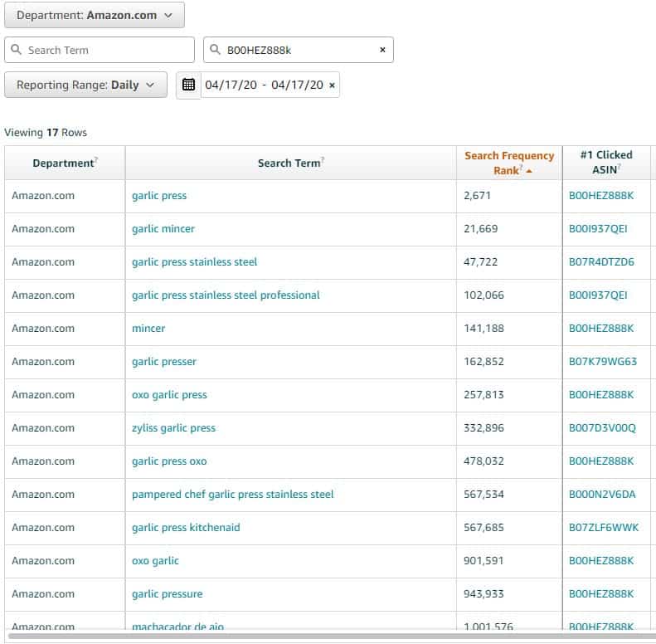Image resolution: width=656 pixels, height=644 pixels.
Task: Click rank value 47,722
Action: [x=481, y=262]
